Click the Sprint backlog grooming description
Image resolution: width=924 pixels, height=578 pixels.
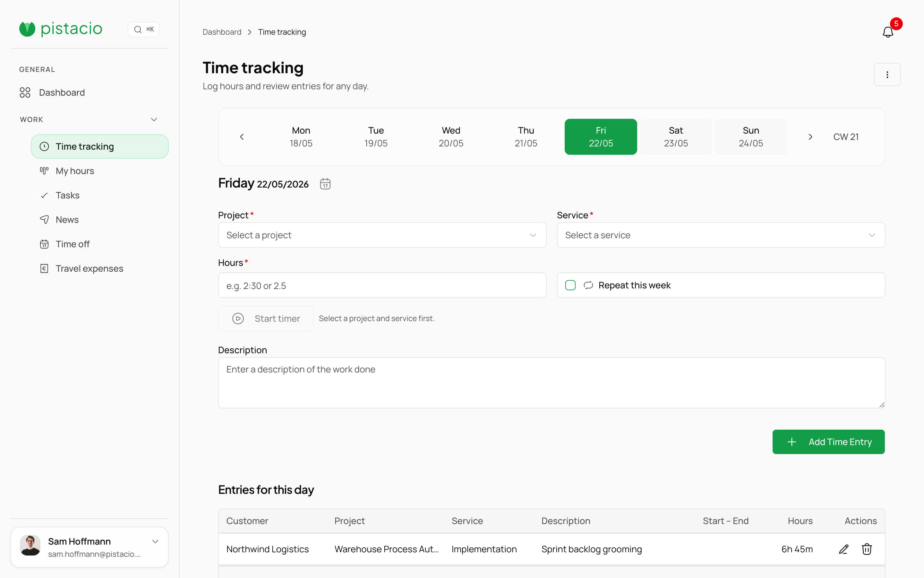point(591,549)
